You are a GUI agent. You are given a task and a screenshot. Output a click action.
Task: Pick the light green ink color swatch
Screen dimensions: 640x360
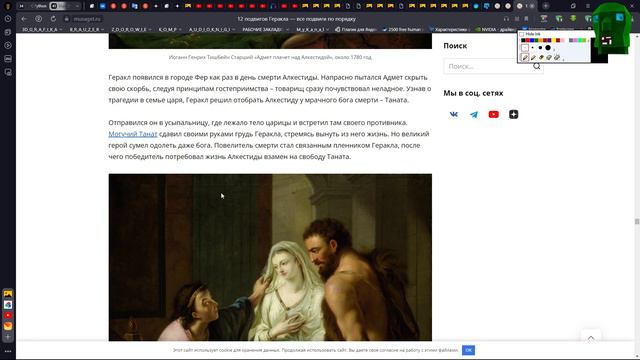580,40
